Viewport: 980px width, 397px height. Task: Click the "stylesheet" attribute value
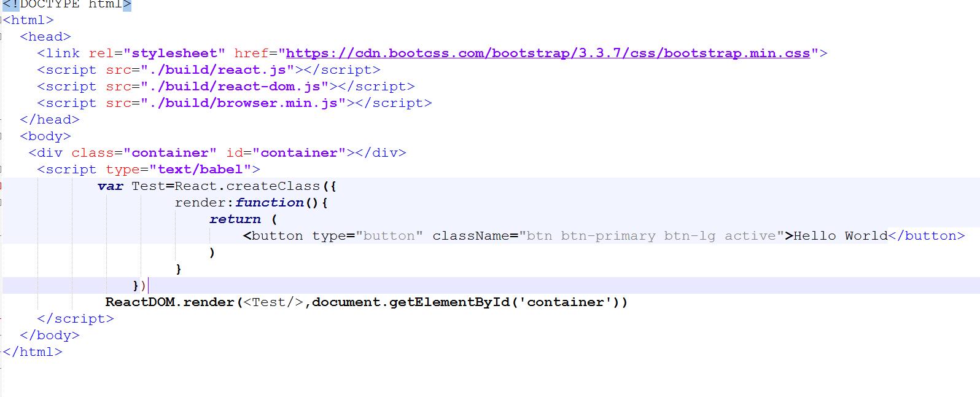pyautogui.click(x=174, y=53)
